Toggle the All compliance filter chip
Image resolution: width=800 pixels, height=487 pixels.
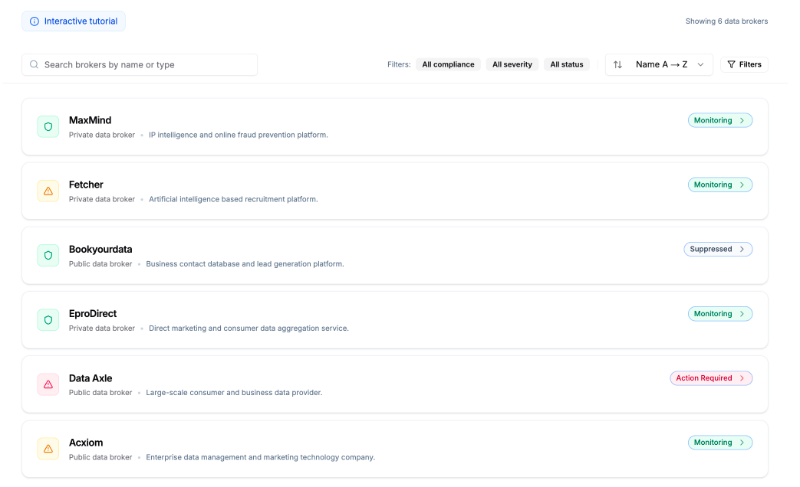pyautogui.click(x=448, y=65)
